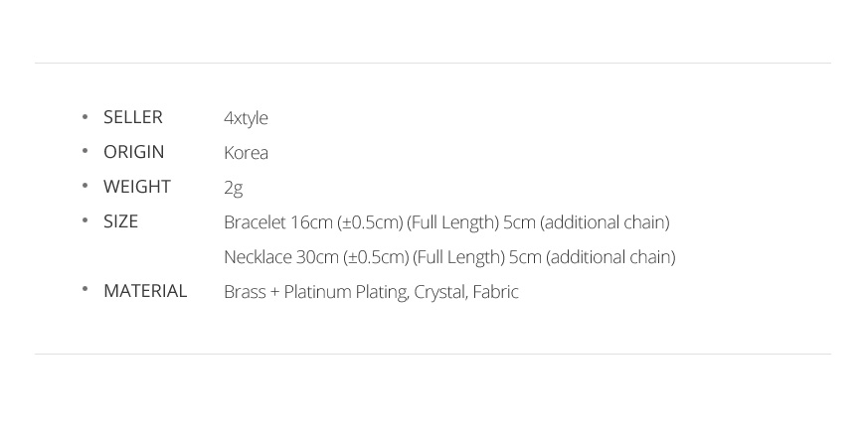This screenshot has height=434, width=868.
Task: Click "(additional chain)" on the bracelet line
Action: click(606, 222)
